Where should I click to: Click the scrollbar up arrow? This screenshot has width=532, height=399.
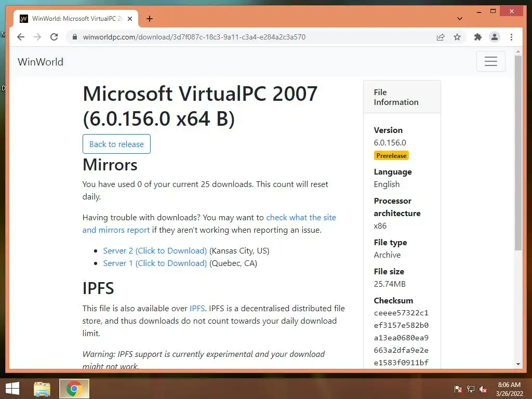tap(518, 51)
